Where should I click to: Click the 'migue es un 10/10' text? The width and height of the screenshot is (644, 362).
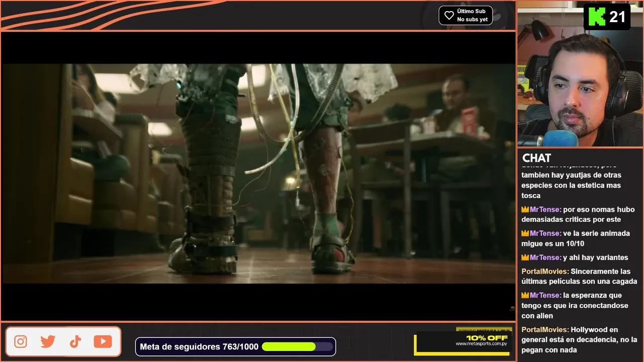tap(552, 243)
